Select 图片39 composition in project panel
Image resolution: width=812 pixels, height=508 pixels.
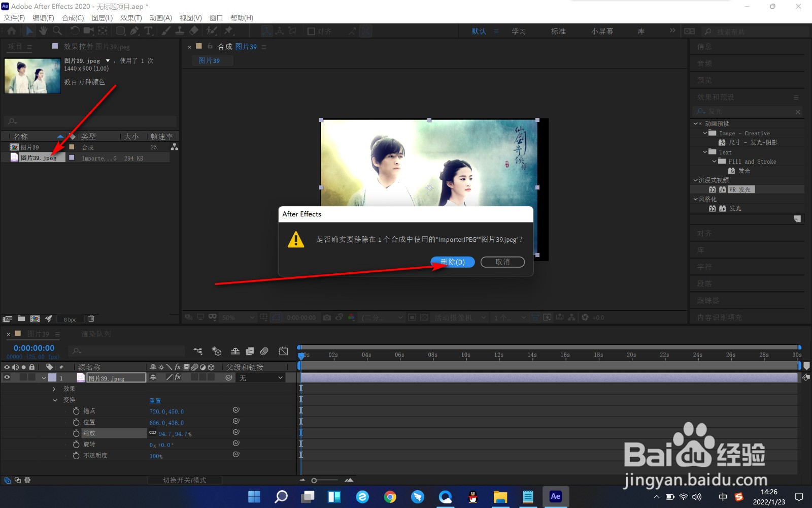29,147
